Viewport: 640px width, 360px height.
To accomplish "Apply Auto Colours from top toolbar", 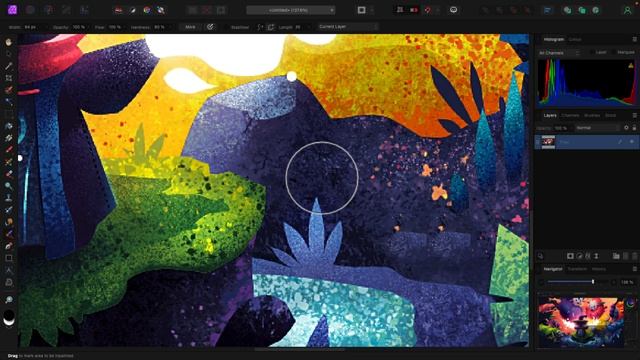I will (147, 10).
